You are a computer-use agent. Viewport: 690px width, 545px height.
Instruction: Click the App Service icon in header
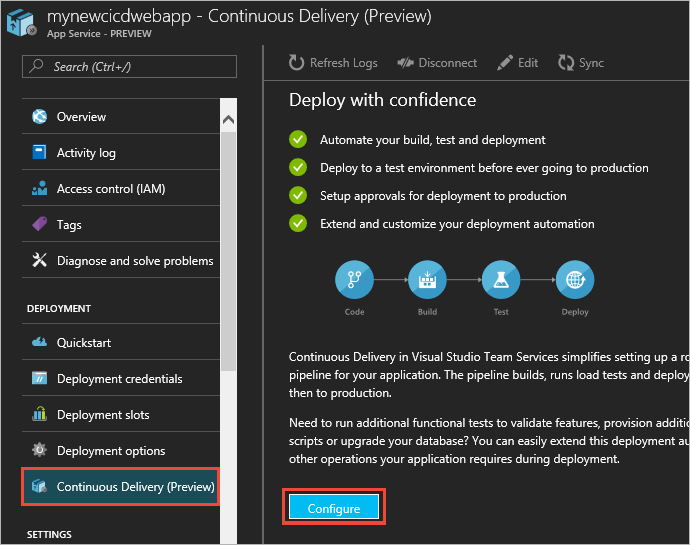(x=21, y=23)
